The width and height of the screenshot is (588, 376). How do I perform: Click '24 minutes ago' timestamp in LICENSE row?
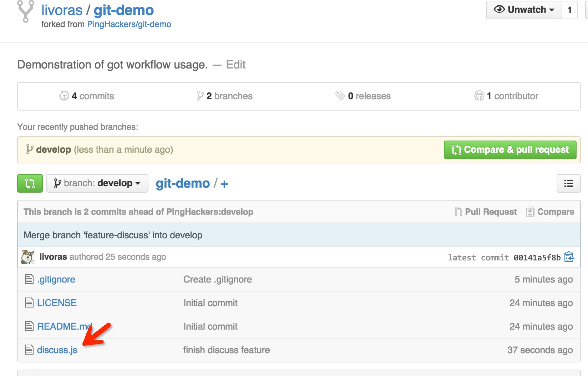click(541, 303)
